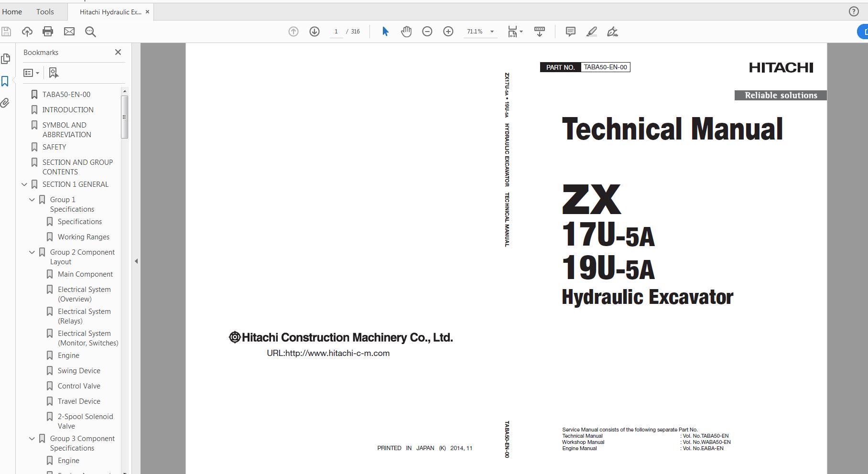Select the Working Ranges bookmark

click(84, 237)
